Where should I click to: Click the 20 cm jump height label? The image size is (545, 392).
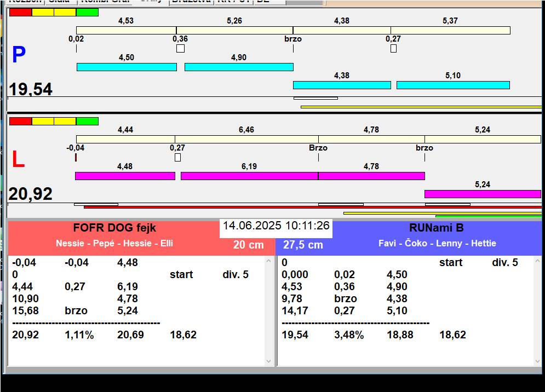248,245
